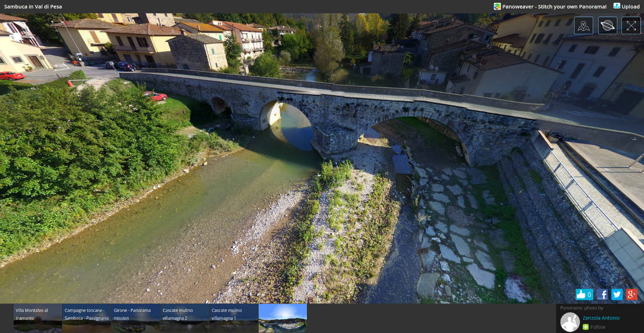Screen dimensions: 644x333
Task: Open Villa Montalvo al tramonto thumbnail
Action: pyautogui.click(x=38, y=318)
